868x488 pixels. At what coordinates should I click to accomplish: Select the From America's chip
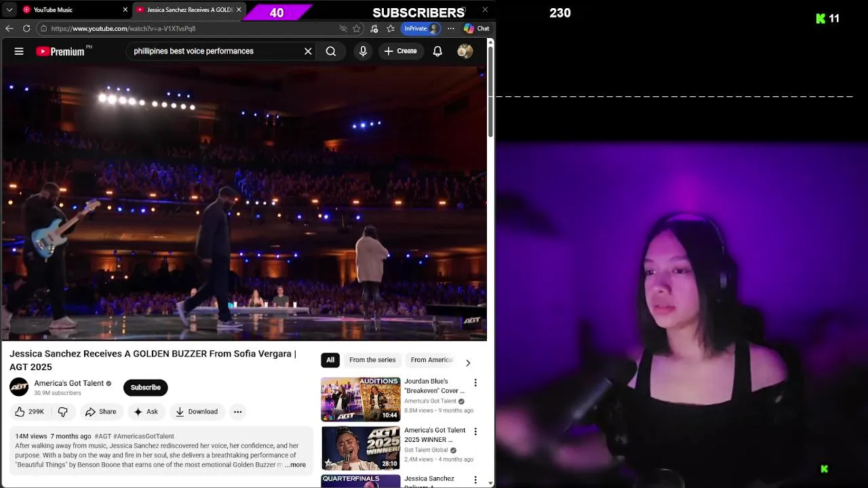[x=431, y=360]
